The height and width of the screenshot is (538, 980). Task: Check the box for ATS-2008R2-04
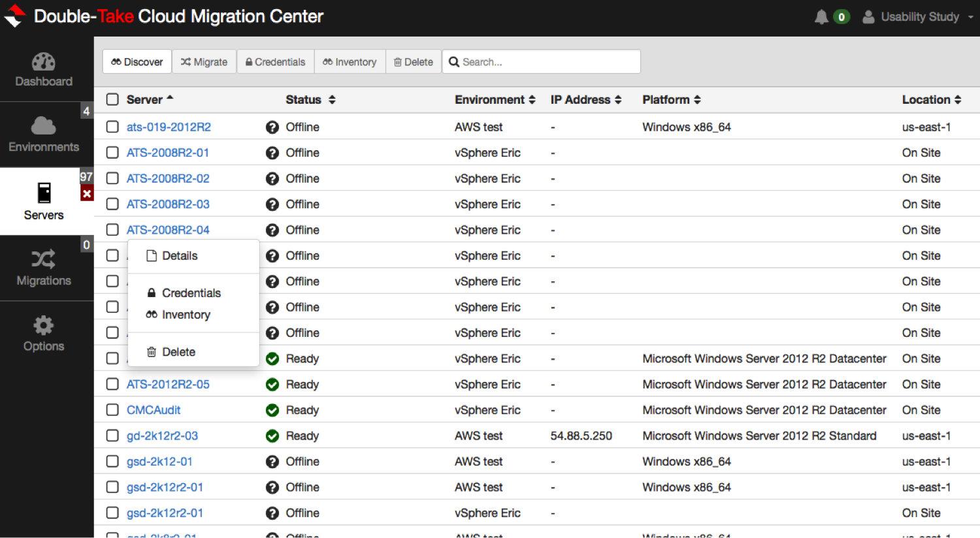(112, 230)
